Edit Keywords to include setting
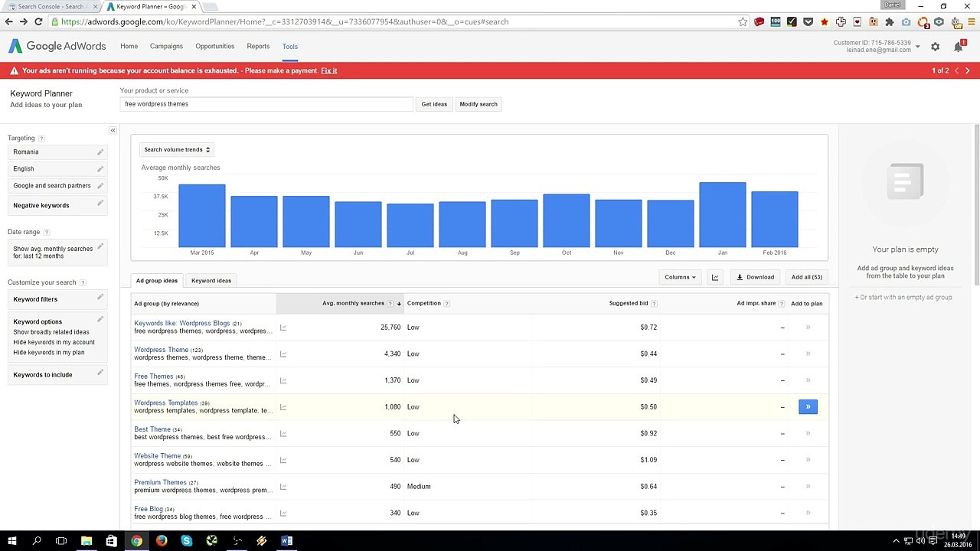This screenshot has height=551, width=980. click(x=100, y=373)
